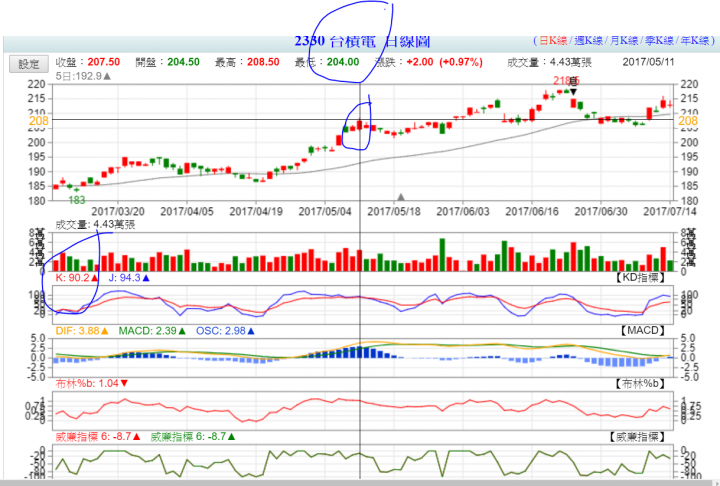Viewport: 720px width, 486px height.
Task: Click the closing price 207.50
Action: tap(104, 62)
